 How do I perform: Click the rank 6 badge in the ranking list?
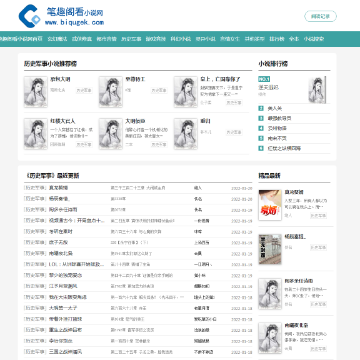261,148
